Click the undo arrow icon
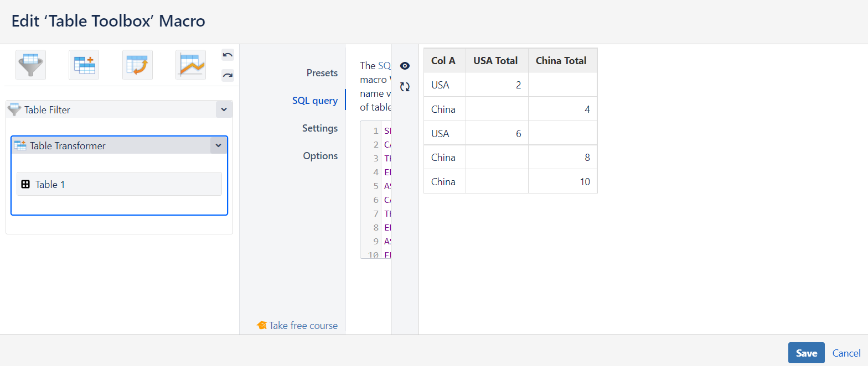The image size is (868, 366). [x=228, y=54]
